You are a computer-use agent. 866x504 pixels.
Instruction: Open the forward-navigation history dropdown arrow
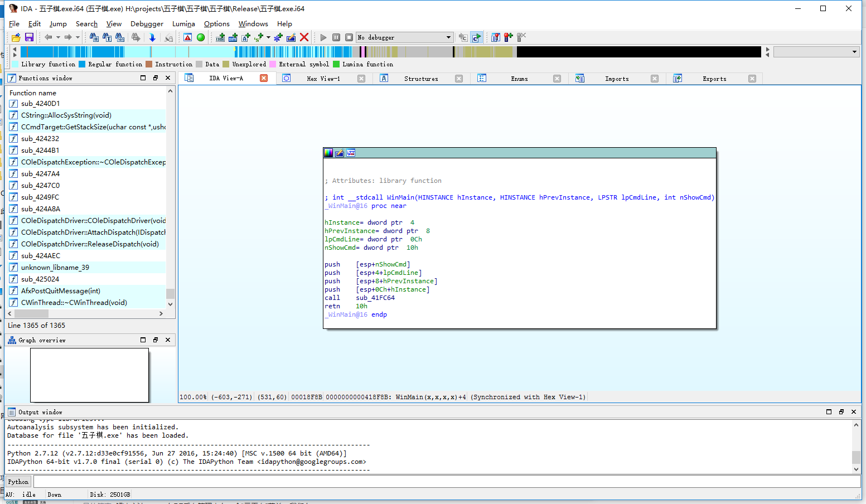point(78,37)
